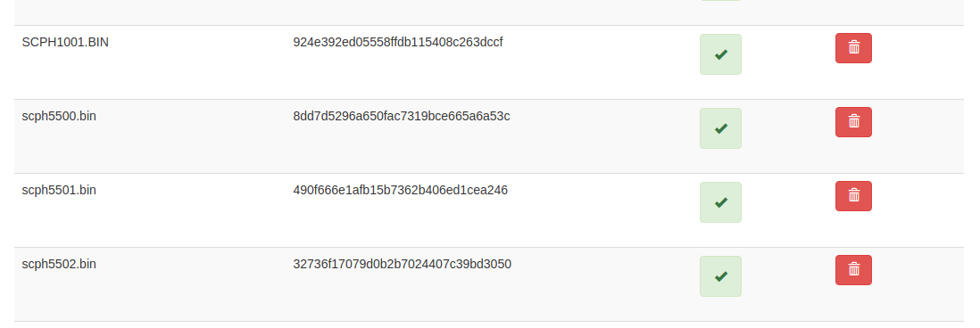
Task: Click the partially visible green button at top
Action: click(x=720, y=1)
